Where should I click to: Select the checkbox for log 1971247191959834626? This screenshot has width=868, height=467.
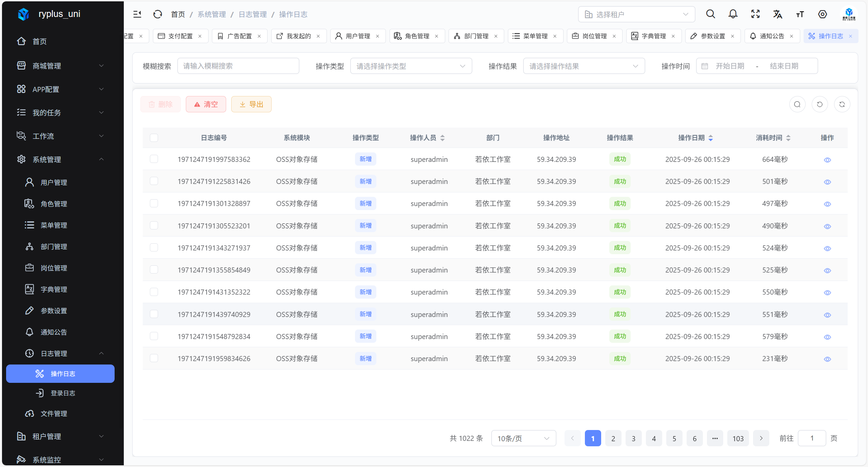(x=154, y=358)
